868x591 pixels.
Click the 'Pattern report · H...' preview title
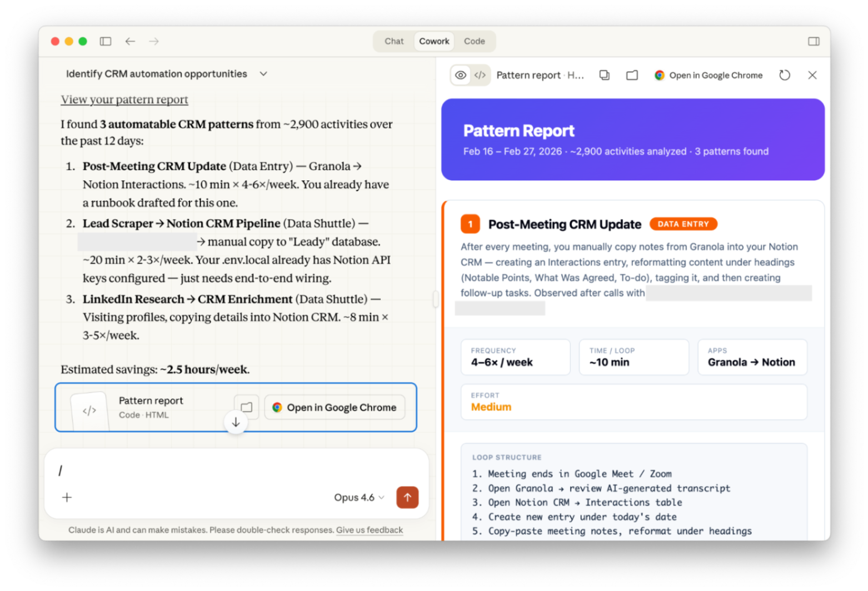[540, 75]
